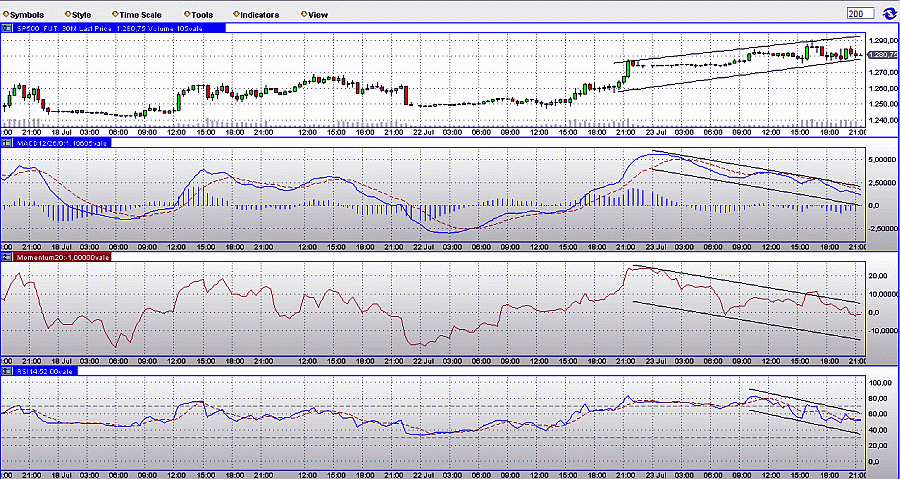Select upper trend channel line on price chart
The image size is (900, 479).
738,49
